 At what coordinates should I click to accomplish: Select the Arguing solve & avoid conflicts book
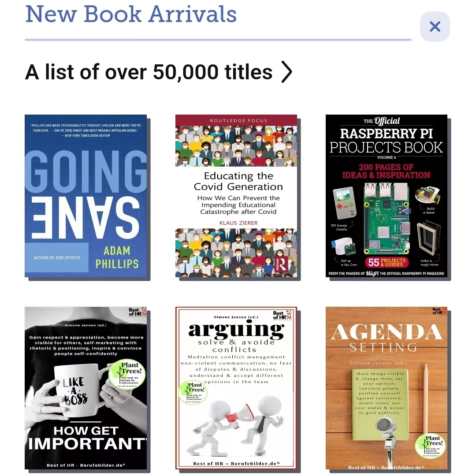236,388
